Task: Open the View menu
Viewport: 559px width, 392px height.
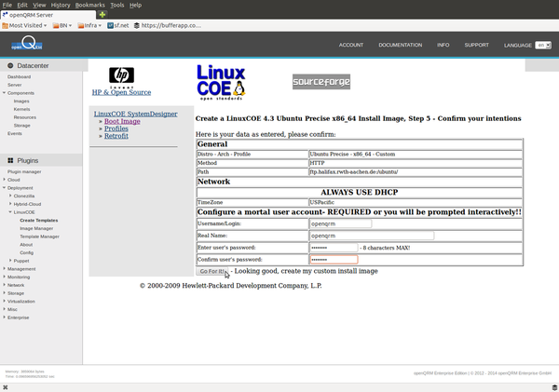Action: 39,5
